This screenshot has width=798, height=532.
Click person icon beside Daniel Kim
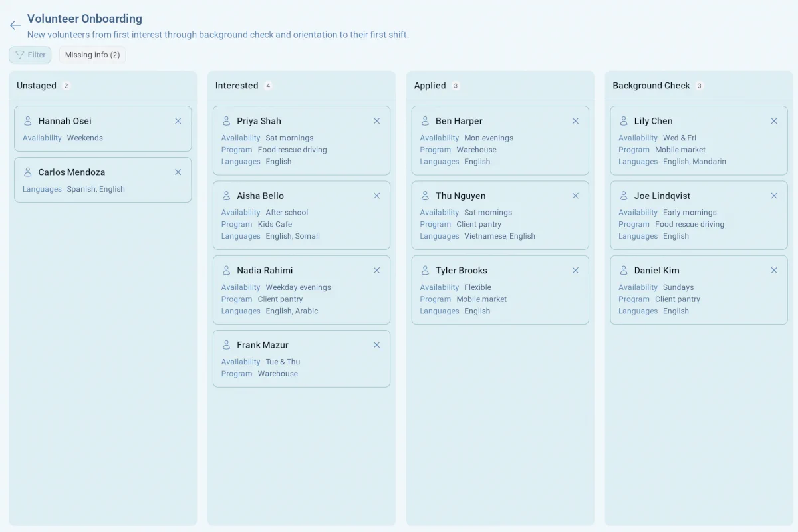624,271
